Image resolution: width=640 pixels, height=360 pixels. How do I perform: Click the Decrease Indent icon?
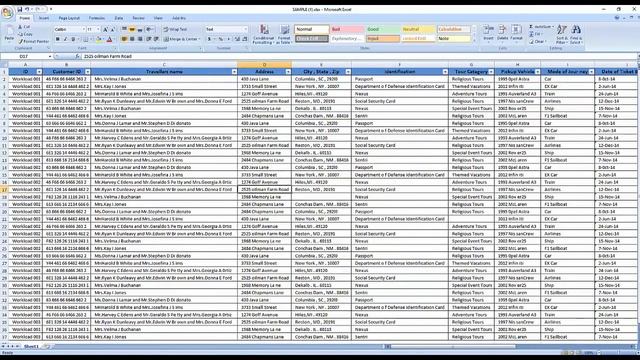pos(149,39)
